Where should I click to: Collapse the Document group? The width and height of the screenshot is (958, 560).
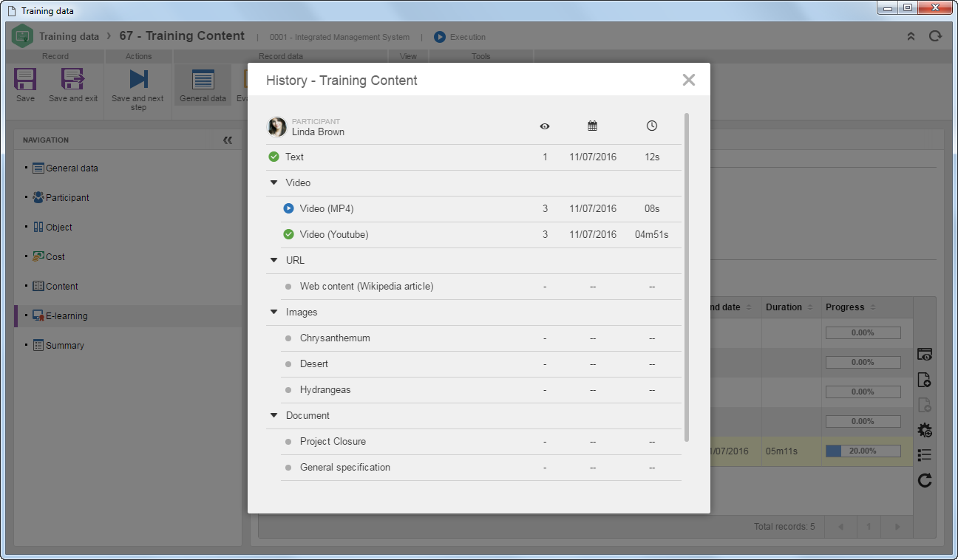(x=274, y=415)
